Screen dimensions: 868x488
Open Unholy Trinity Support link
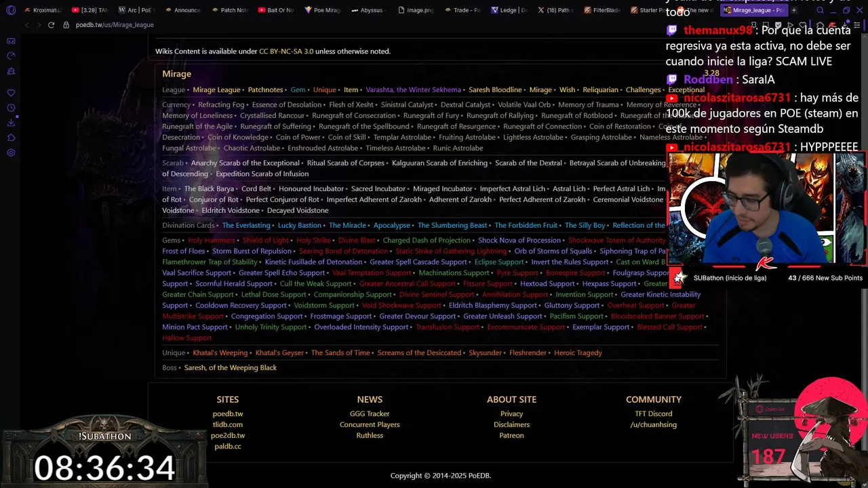(x=271, y=327)
